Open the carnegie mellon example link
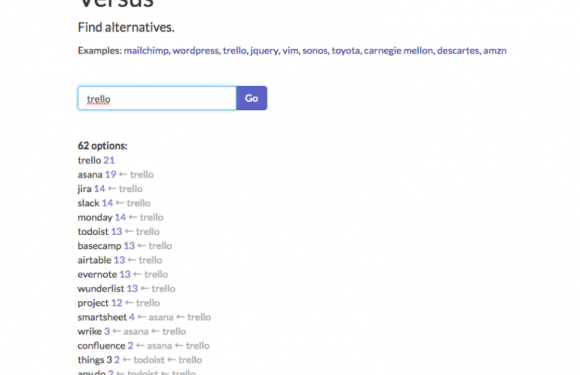 click(398, 51)
